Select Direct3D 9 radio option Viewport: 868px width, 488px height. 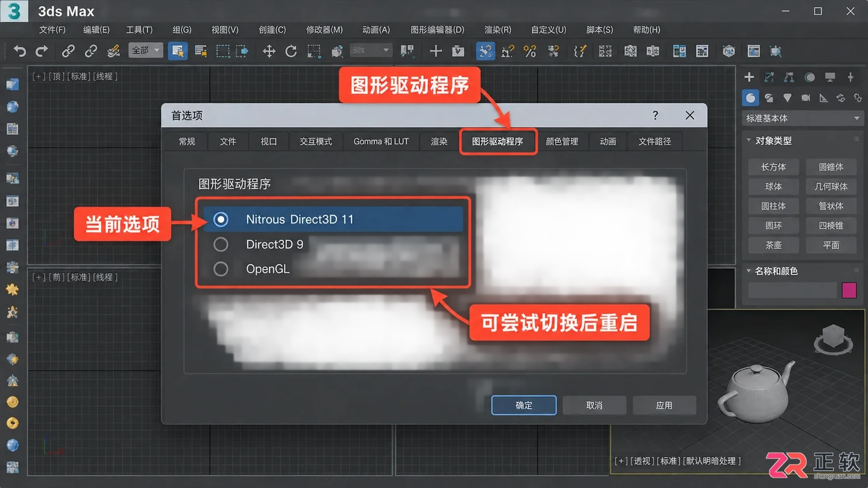coord(221,244)
